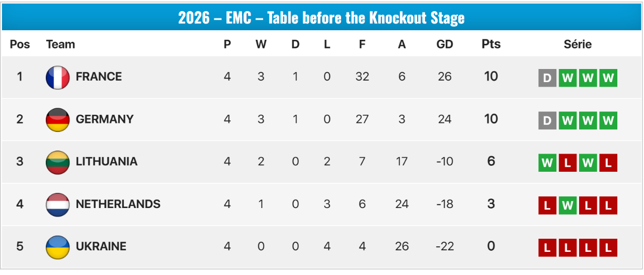The height and width of the screenshot is (275, 644).
Task: Click Netherlands' green W result badge
Action: [568, 205]
